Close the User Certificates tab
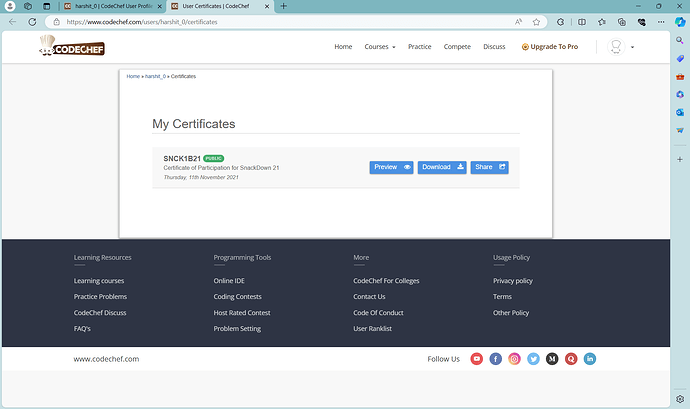The width and height of the screenshot is (690, 409). (x=267, y=6)
